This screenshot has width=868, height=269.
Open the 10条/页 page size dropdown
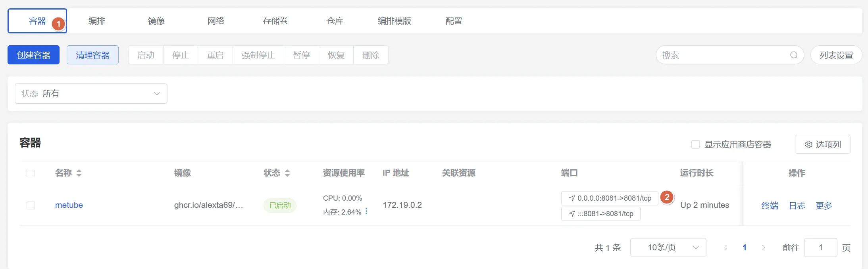coord(668,248)
